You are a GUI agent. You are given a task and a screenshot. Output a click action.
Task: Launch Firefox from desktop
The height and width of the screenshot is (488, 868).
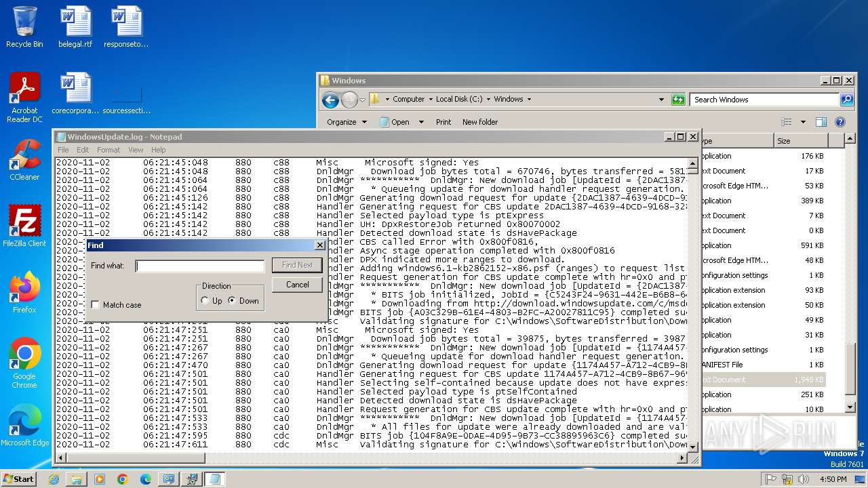[x=24, y=293]
